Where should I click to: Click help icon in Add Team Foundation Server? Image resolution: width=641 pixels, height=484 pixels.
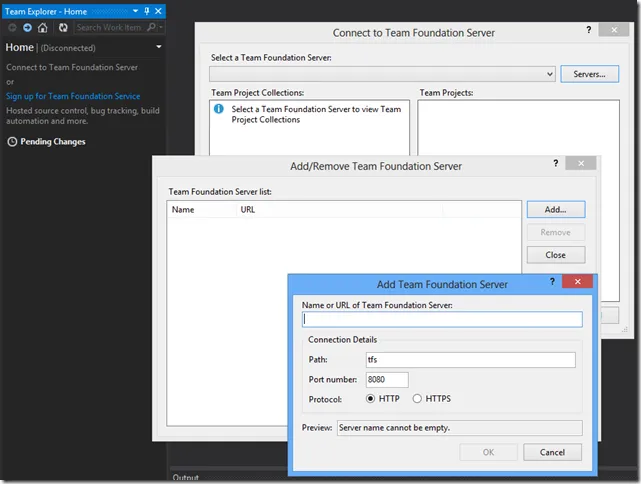552,284
